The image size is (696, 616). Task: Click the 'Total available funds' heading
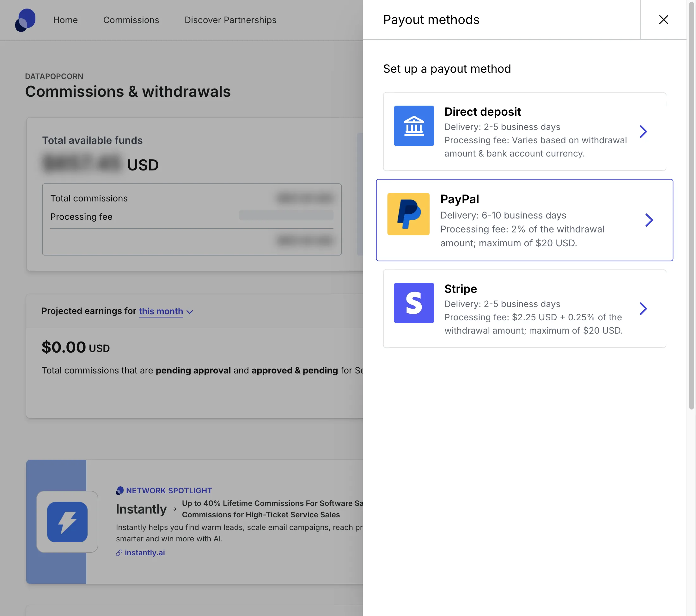[x=92, y=140]
